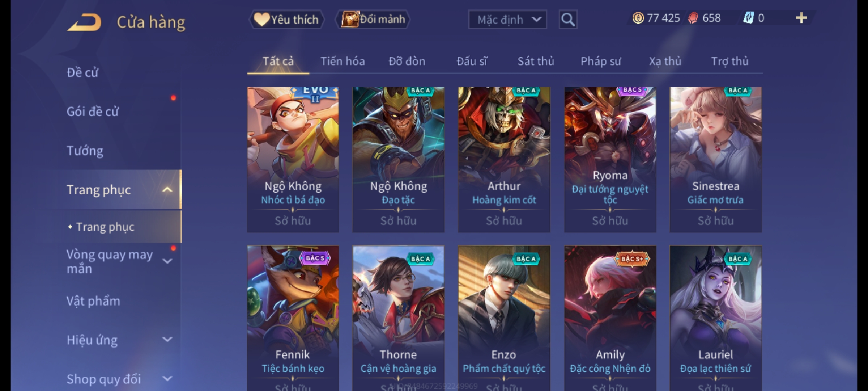The height and width of the screenshot is (391, 868).
Task: Click the red ruby currency icon
Action: point(693,18)
